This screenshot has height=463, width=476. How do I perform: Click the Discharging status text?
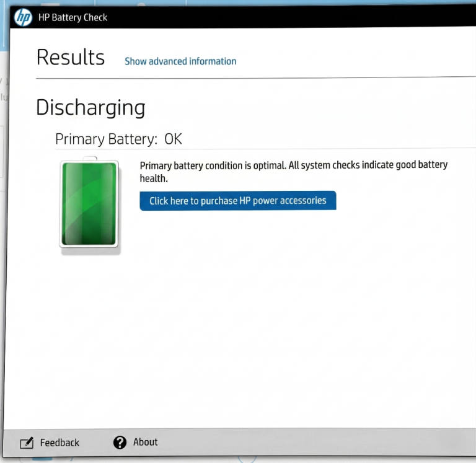click(90, 108)
